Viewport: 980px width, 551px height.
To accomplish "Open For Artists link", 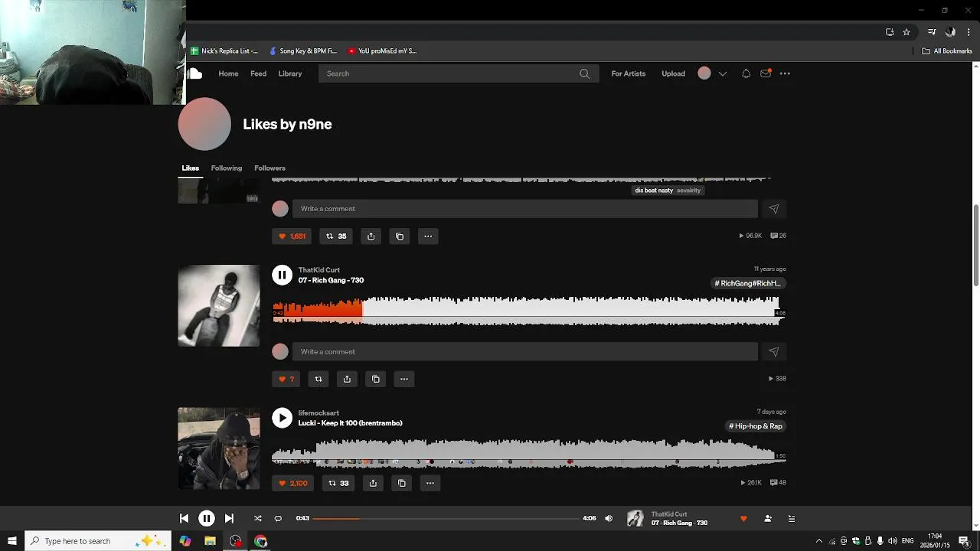I will click(x=629, y=73).
